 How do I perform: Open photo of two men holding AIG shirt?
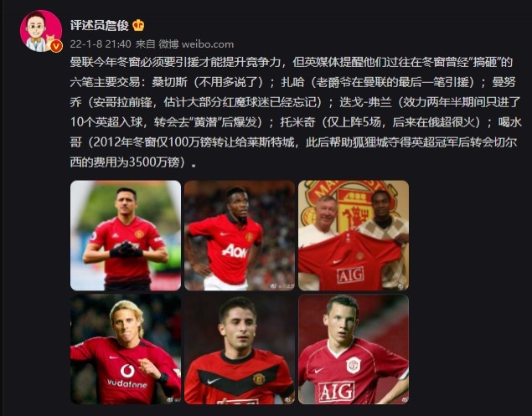[x=354, y=235]
